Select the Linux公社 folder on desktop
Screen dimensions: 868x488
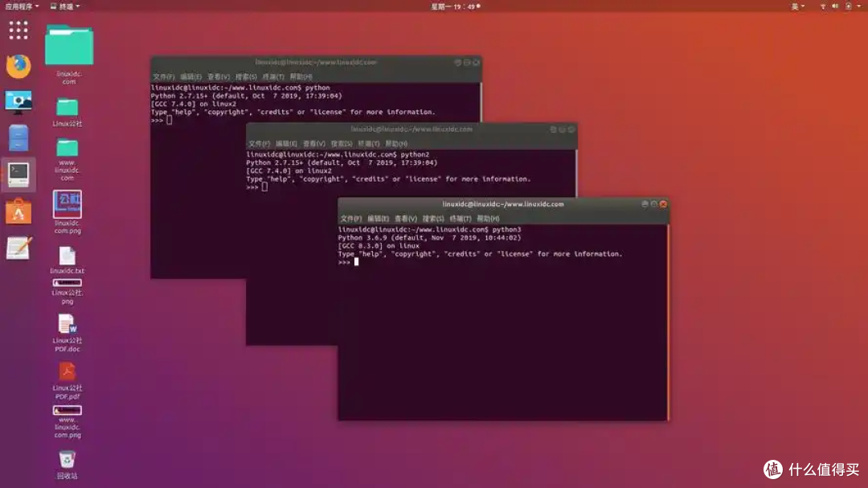tap(67, 113)
